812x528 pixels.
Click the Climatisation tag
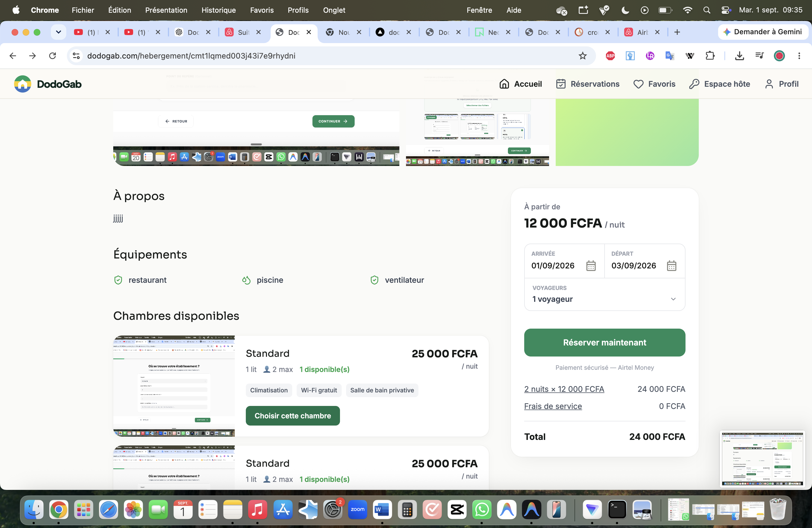(x=269, y=390)
